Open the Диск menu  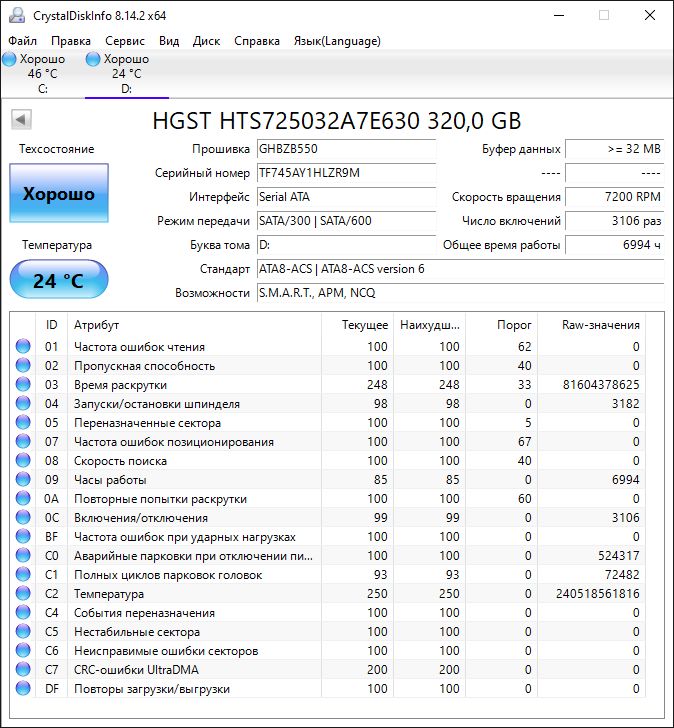coord(206,41)
